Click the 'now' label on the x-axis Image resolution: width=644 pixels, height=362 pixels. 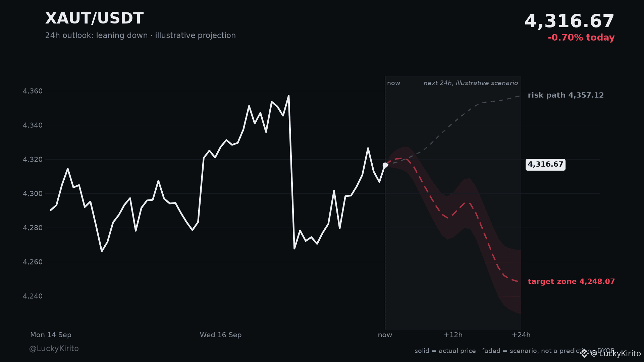[x=385, y=335]
